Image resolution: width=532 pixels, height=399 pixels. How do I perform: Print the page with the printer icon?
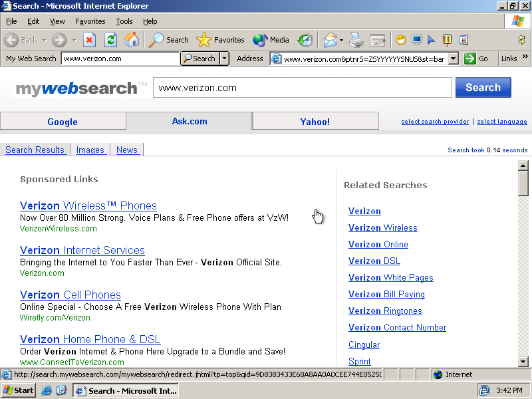pyautogui.click(x=356, y=40)
